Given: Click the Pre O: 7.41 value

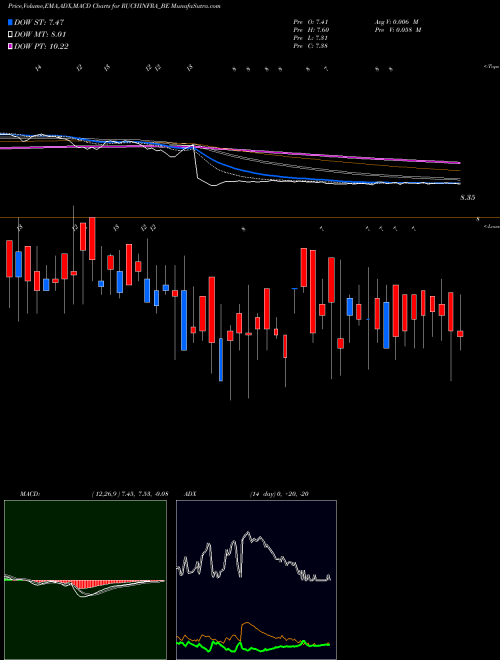Looking at the screenshot, I should point(311,22).
